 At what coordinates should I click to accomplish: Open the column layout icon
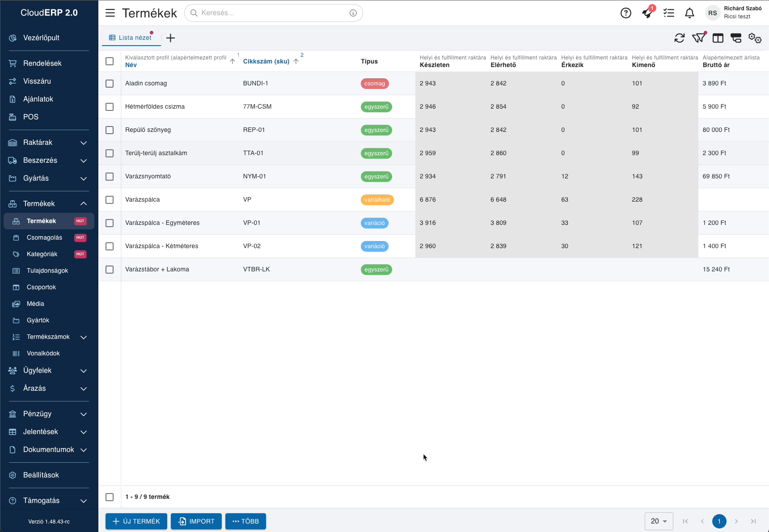pos(718,38)
